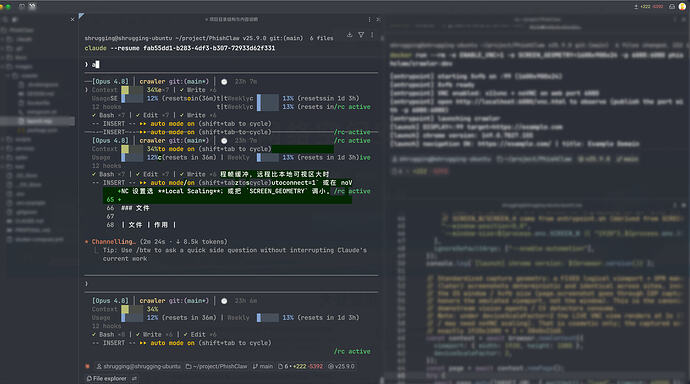Viewport: 690px width, 384px height.
Task: Open the block's three-dot overflow menu
Action: 372,35
